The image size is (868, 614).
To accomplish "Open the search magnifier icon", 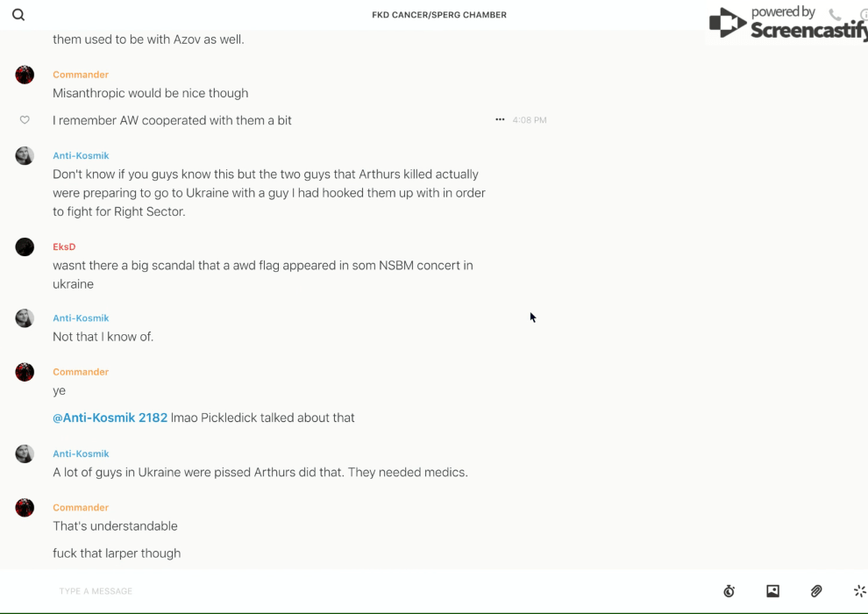I will tap(18, 15).
